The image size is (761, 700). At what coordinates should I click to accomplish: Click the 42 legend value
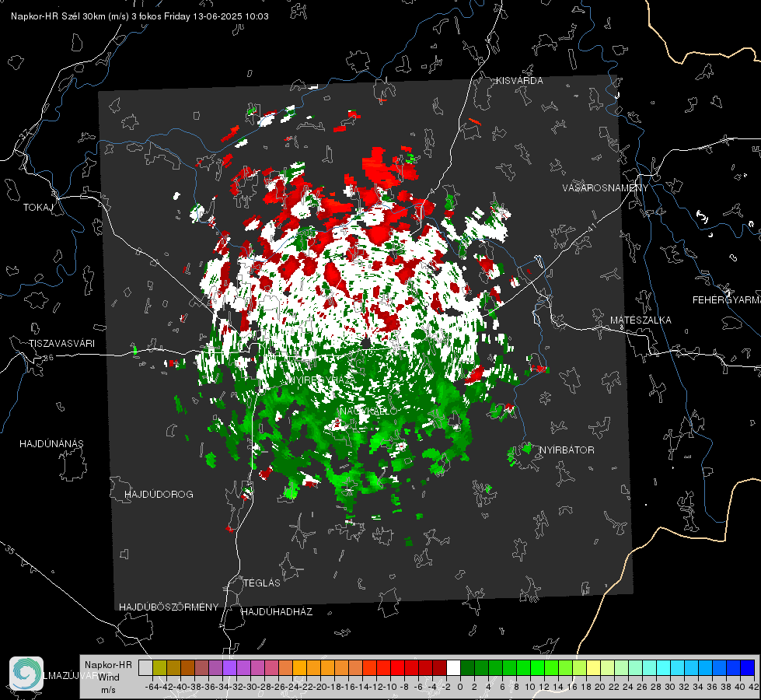754,688
